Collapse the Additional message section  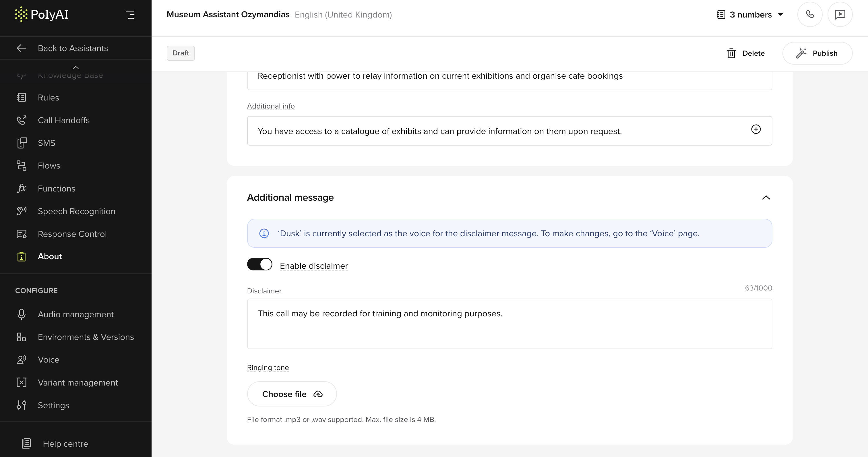click(x=766, y=197)
